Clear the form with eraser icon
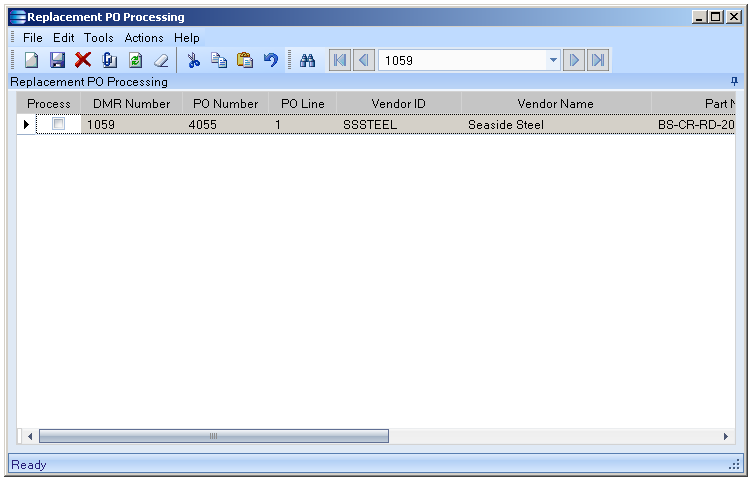The width and height of the screenshot is (753, 480). [x=161, y=60]
